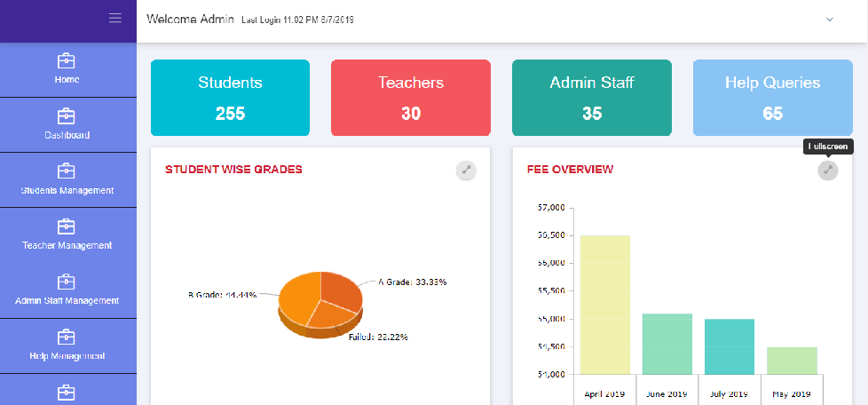Screen dimensions: 868x405
Task: Toggle the hamburger sidebar menu
Action: (x=114, y=18)
